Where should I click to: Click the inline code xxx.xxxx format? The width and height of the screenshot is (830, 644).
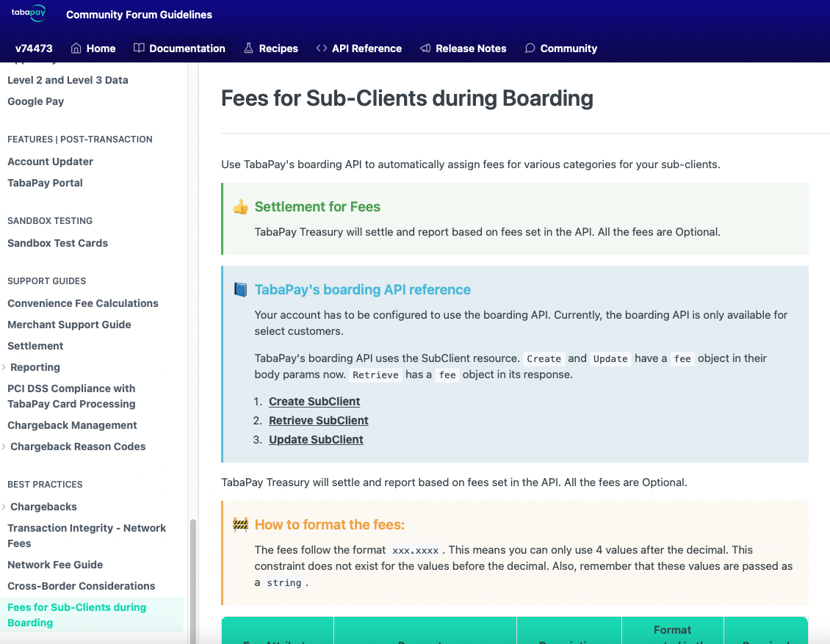click(x=416, y=550)
